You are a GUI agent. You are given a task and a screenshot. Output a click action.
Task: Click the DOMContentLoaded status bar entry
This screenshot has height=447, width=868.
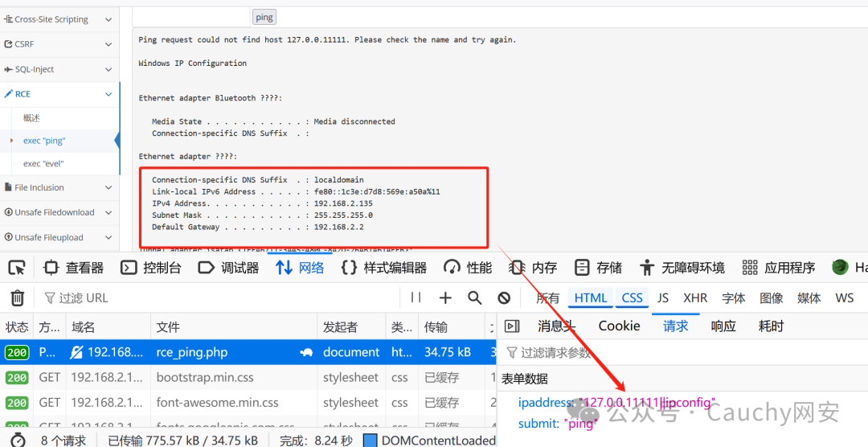[x=429, y=441]
